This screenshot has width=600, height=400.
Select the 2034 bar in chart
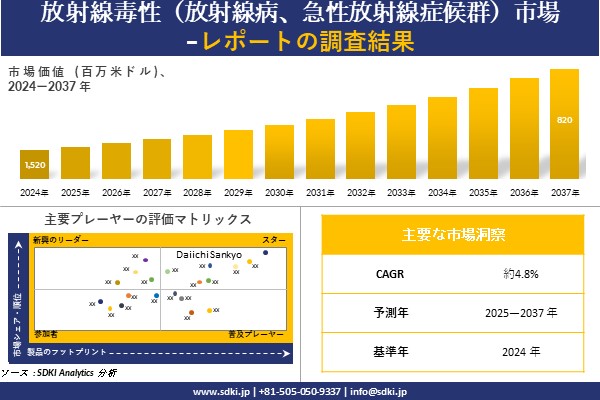click(x=442, y=138)
